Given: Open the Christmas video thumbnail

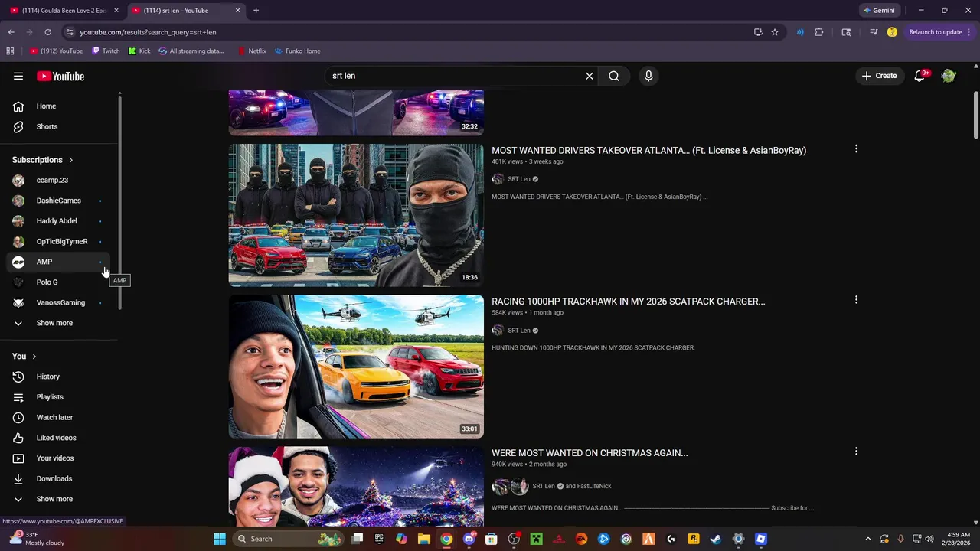Looking at the screenshot, I should [356, 486].
